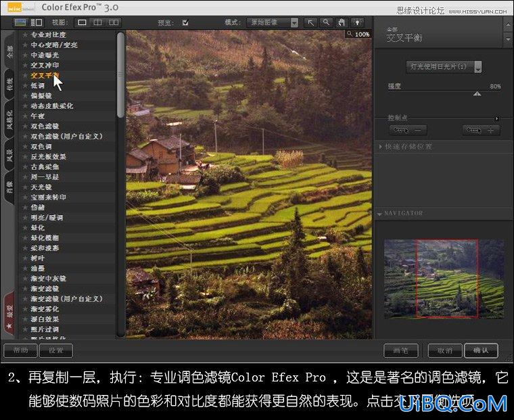Click the remove control point minus button
Image resolution: width=514 pixels, height=420 pixels.
[x=408, y=131]
